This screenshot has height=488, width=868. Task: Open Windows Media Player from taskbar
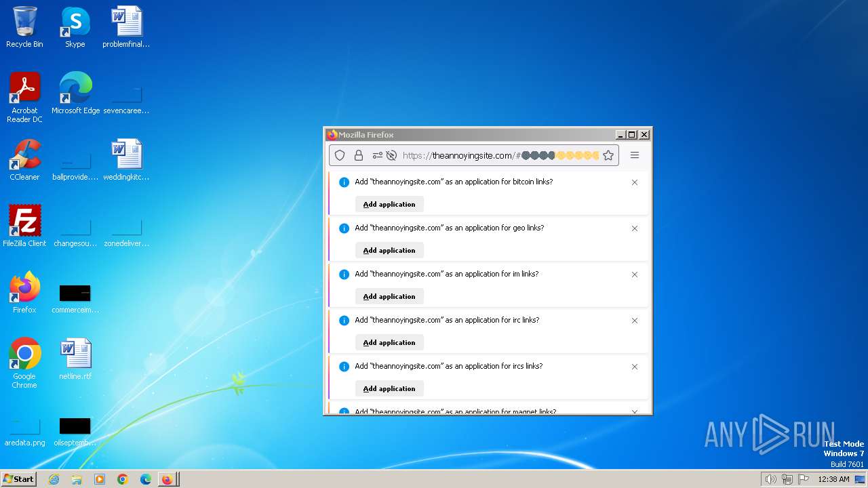pos(100,479)
